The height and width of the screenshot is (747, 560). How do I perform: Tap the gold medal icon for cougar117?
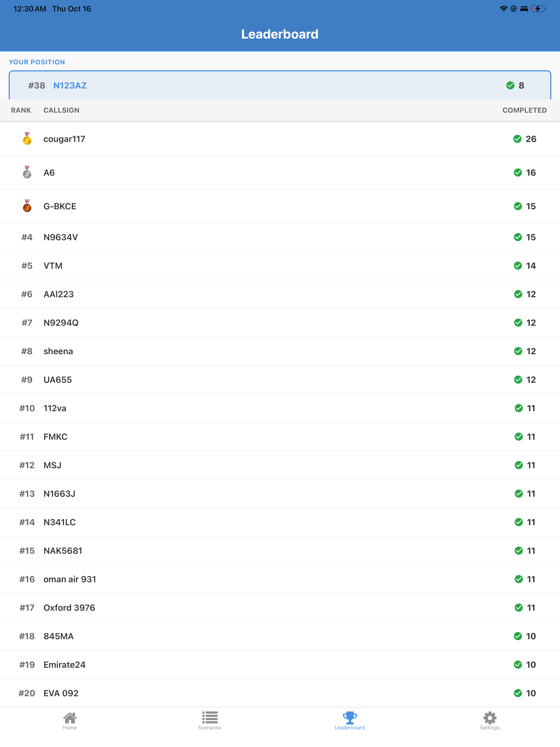click(27, 138)
